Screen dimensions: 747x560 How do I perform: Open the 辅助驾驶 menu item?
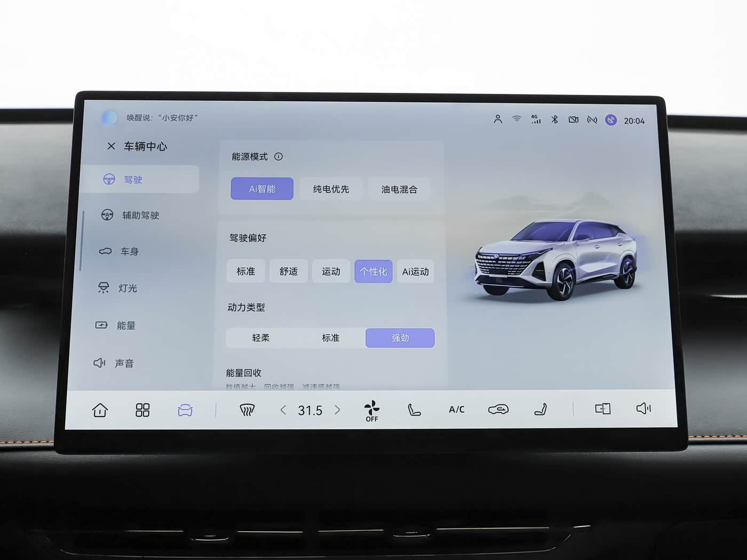[140, 215]
